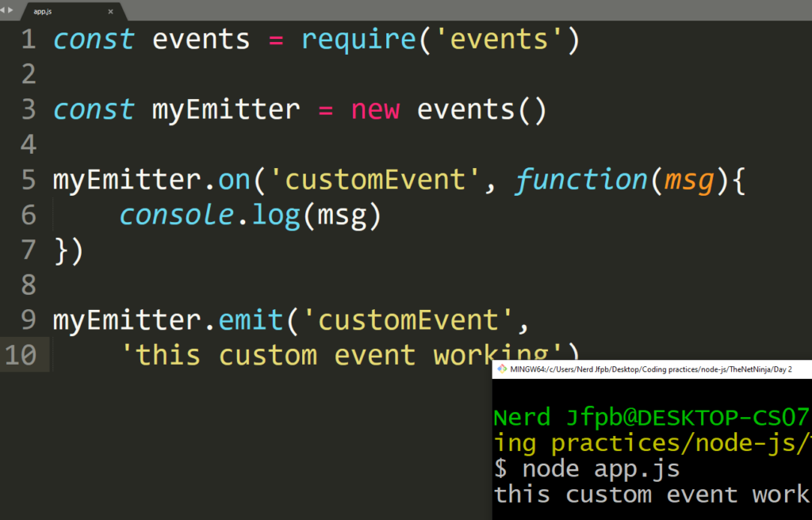Click the '$ node app.js' command in terminal
The height and width of the screenshot is (520, 812).
(587, 468)
